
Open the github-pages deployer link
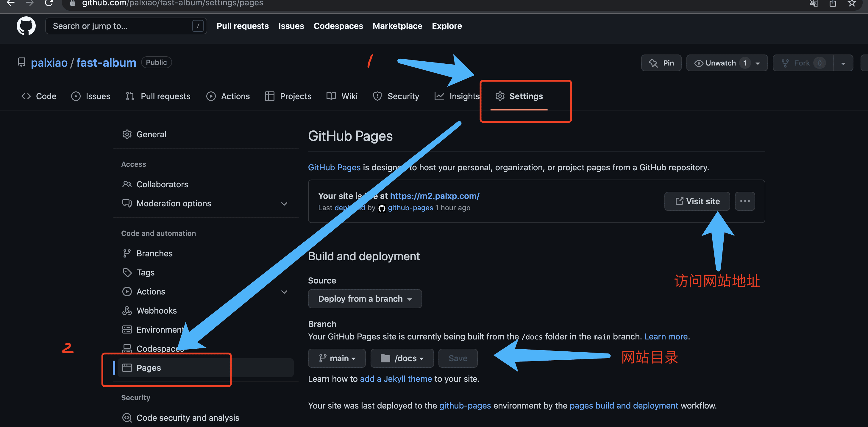410,208
